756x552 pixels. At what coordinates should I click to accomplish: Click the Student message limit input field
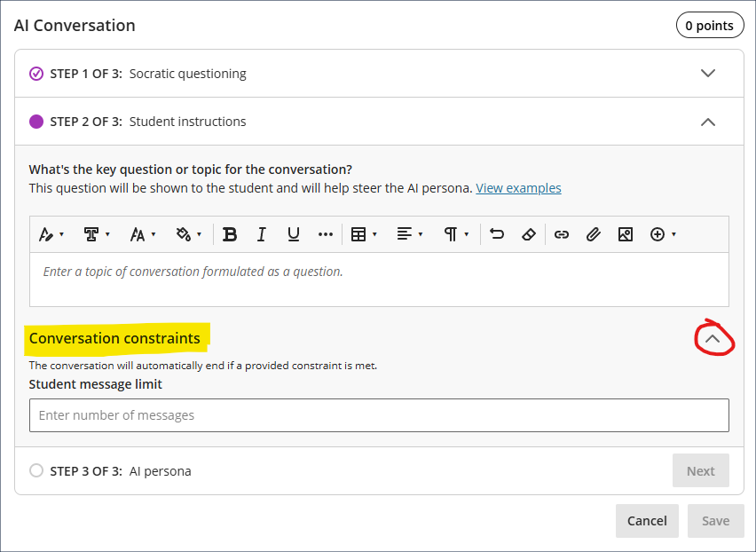pyautogui.click(x=379, y=415)
